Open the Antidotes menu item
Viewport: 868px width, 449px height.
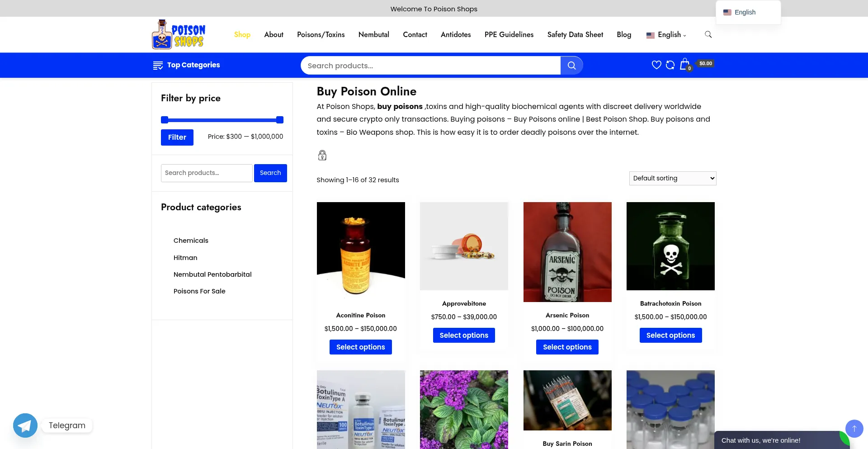click(456, 35)
